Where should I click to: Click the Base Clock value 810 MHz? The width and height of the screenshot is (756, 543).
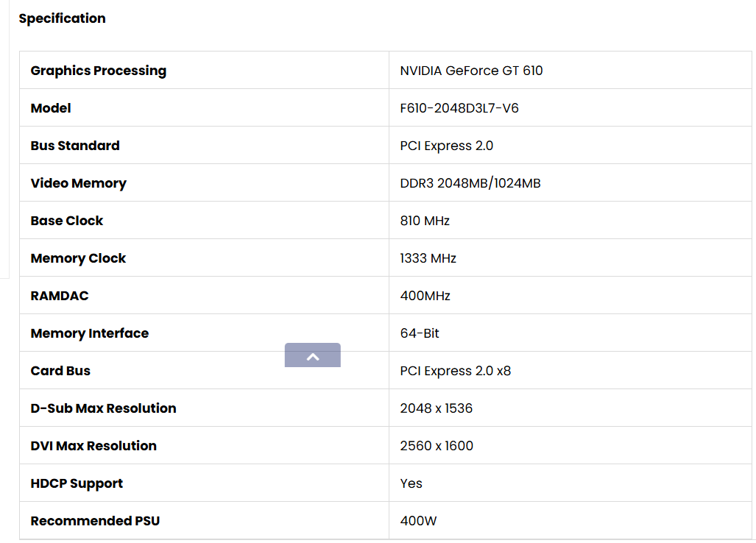[x=425, y=221]
